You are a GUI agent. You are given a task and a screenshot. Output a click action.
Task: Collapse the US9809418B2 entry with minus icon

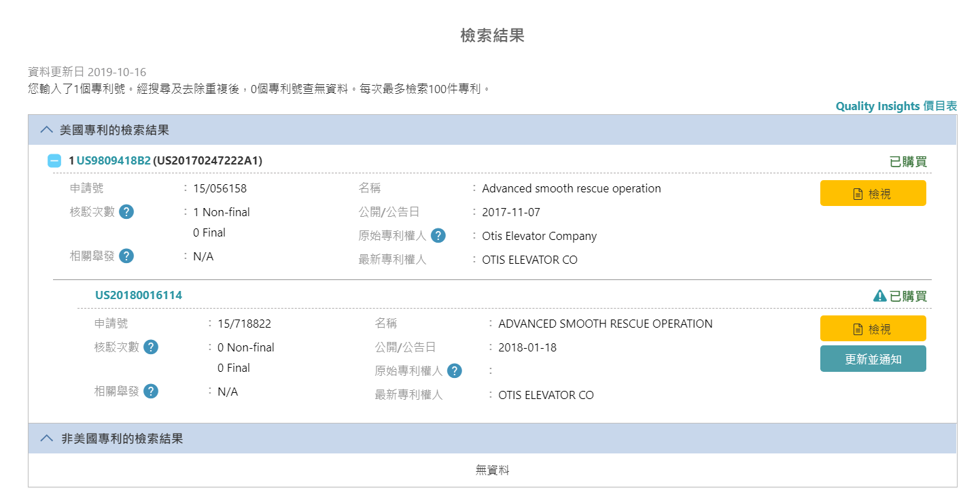tap(54, 161)
